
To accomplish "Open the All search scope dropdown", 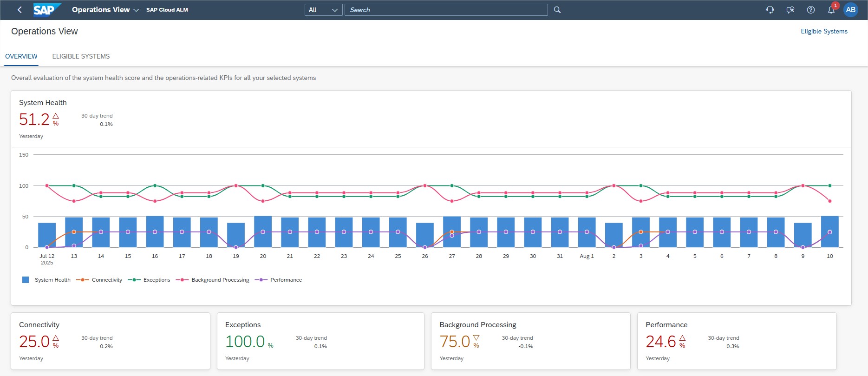I will pyautogui.click(x=323, y=10).
